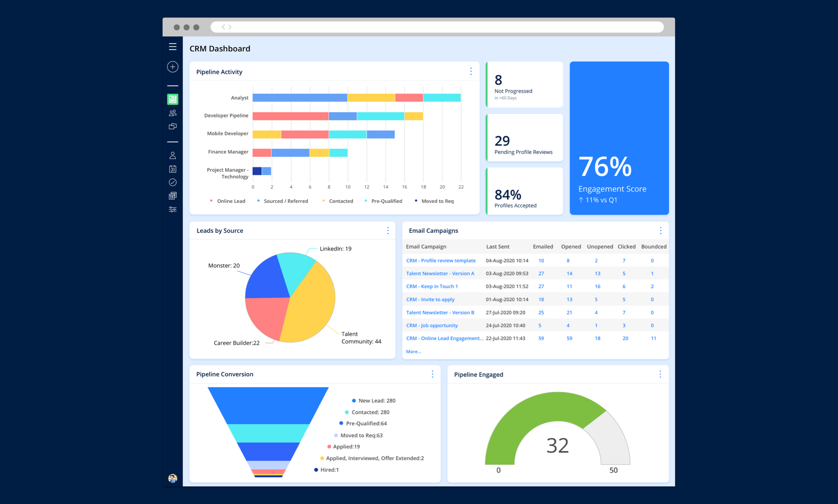Click the add new item plus icon
This screenshot has height=504, width=838.
(x=172, y=67)
